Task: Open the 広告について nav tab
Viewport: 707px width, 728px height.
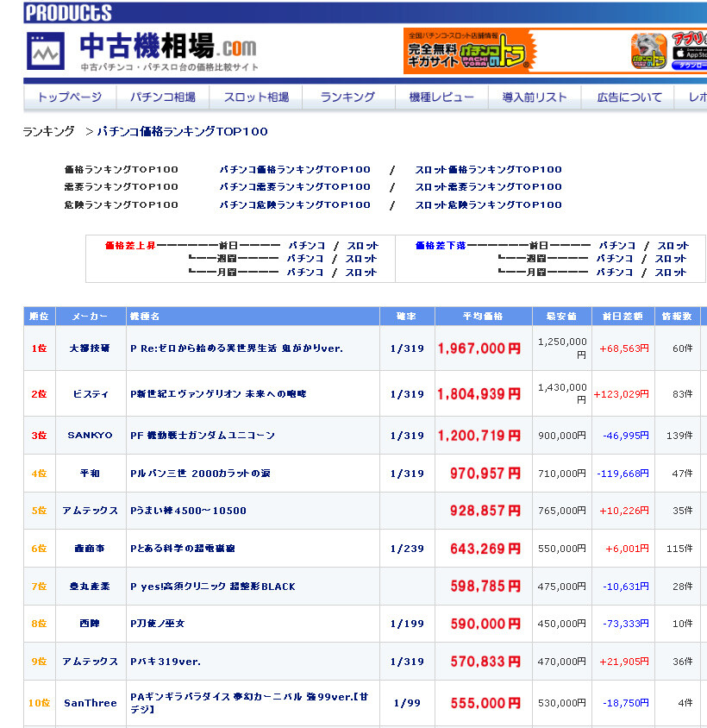Action: [629, 97]
